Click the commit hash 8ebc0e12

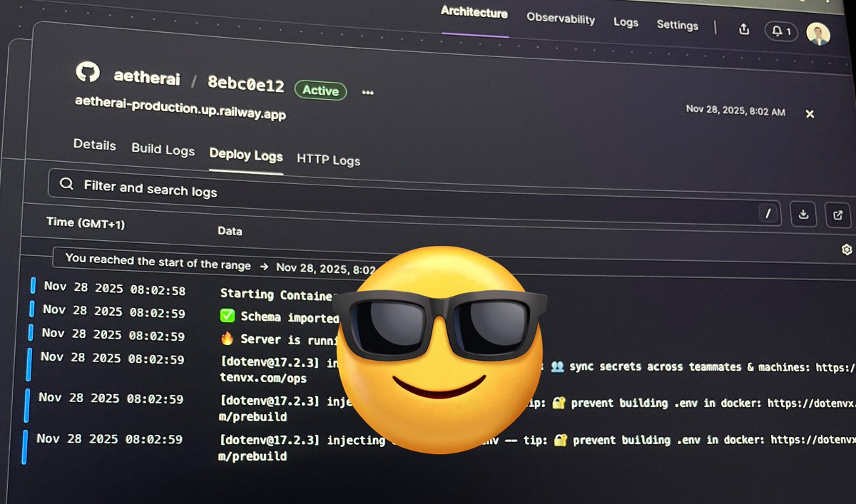[245, 86]
